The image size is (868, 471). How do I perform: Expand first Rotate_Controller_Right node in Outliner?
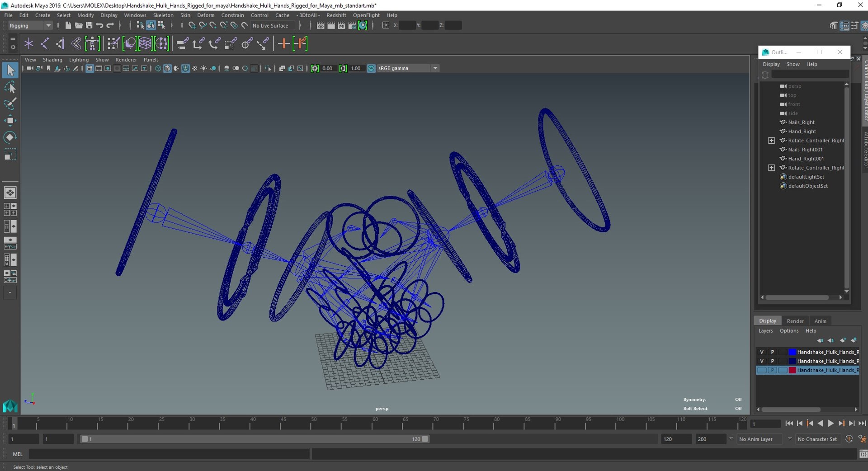771,141
